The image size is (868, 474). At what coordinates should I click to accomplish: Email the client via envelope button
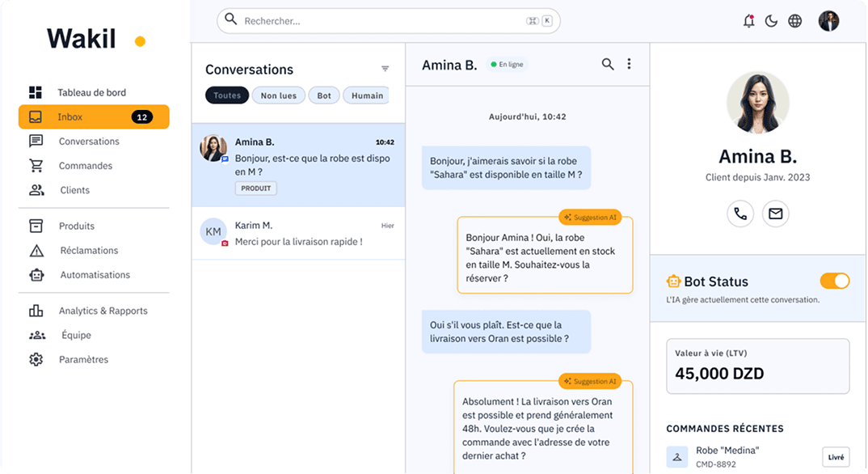coord(776,214)
